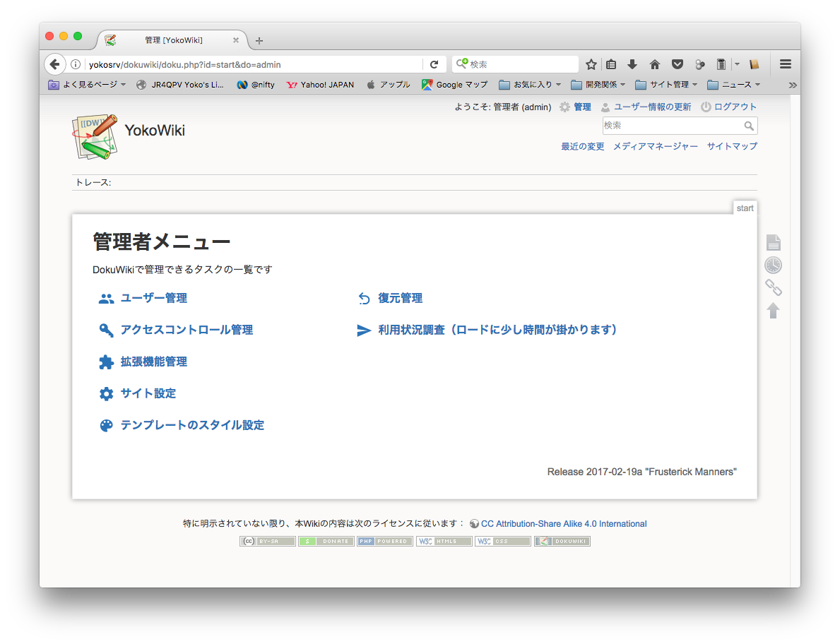840x644 pixels.
Task: Reload the page with the refresh icon
Action: pyautogui.click(x=434, y=64)
